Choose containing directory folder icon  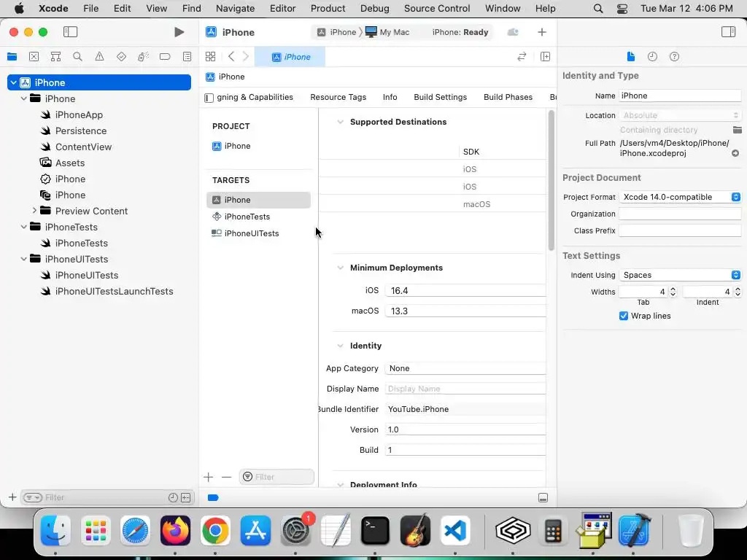tap(737, 130)
